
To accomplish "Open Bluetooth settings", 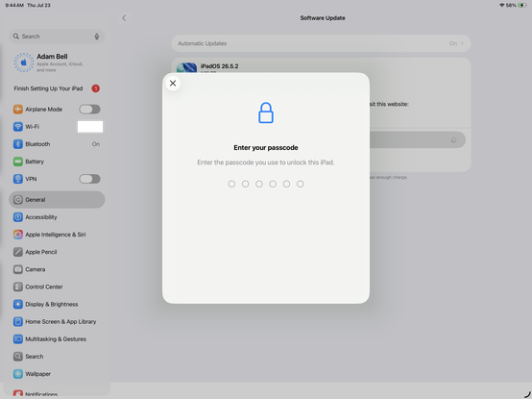I will (57, 144).
